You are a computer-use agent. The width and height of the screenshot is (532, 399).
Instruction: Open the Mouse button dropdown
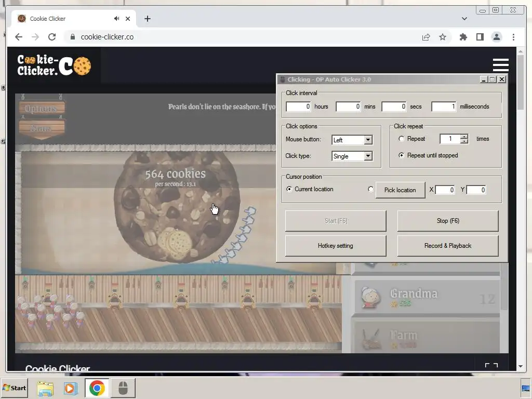352,140
